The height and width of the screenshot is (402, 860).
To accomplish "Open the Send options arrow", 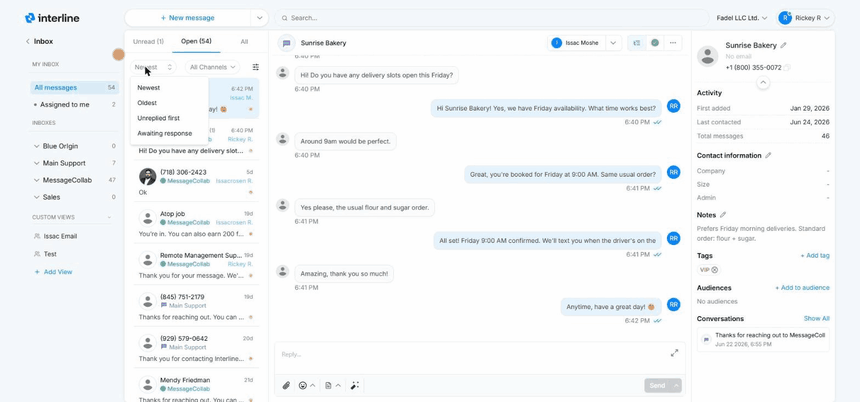I will point(676,386).
